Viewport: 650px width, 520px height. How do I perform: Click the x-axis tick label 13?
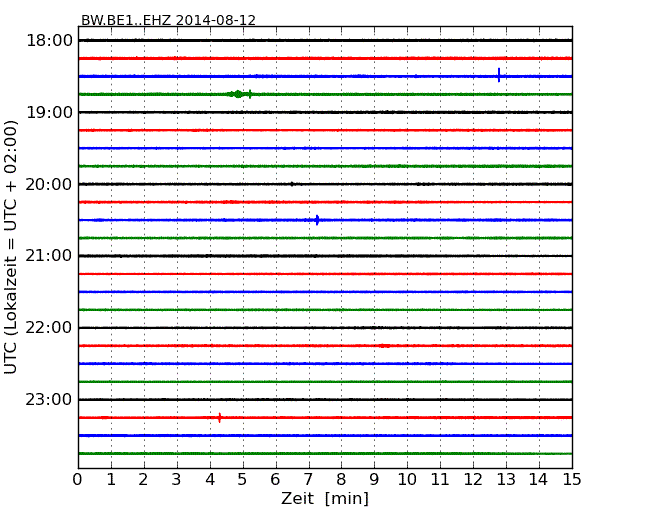click(x=506, y=479)
